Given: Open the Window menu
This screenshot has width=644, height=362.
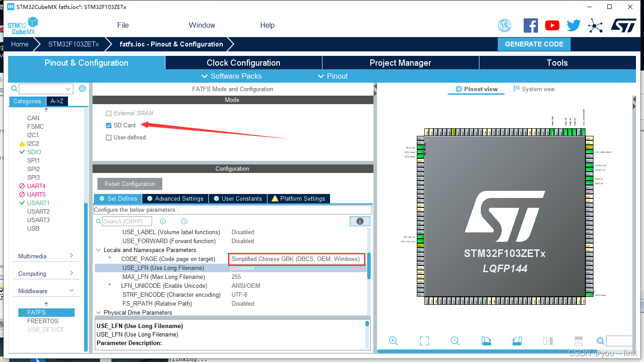Looking at the screenshot, I should tap(202, 25).
